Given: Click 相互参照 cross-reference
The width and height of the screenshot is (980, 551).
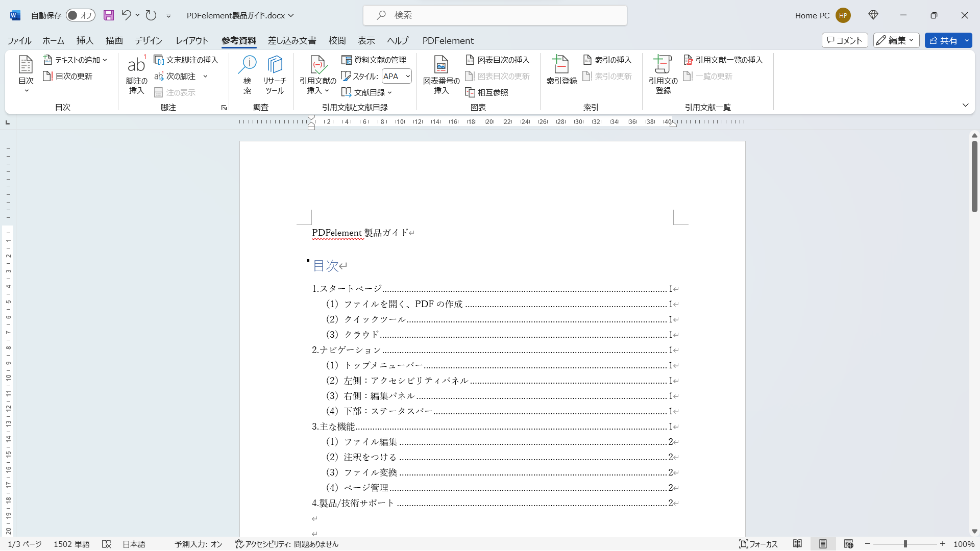Looking at the screenshot, I should tap(486, 93).
